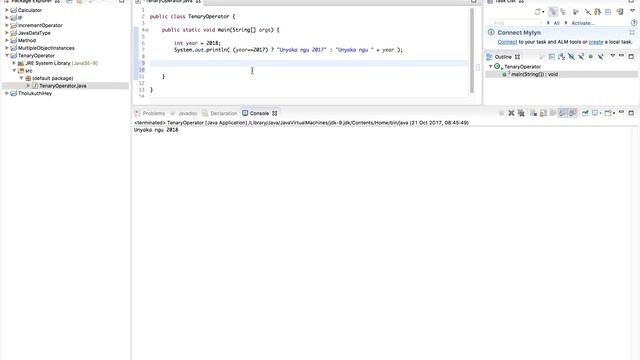This screenshot has height=360, width=640.
Task: Toggle Hide Local Types in Outline toolbar
Action: pyautogui.click(x=600, y=57)
